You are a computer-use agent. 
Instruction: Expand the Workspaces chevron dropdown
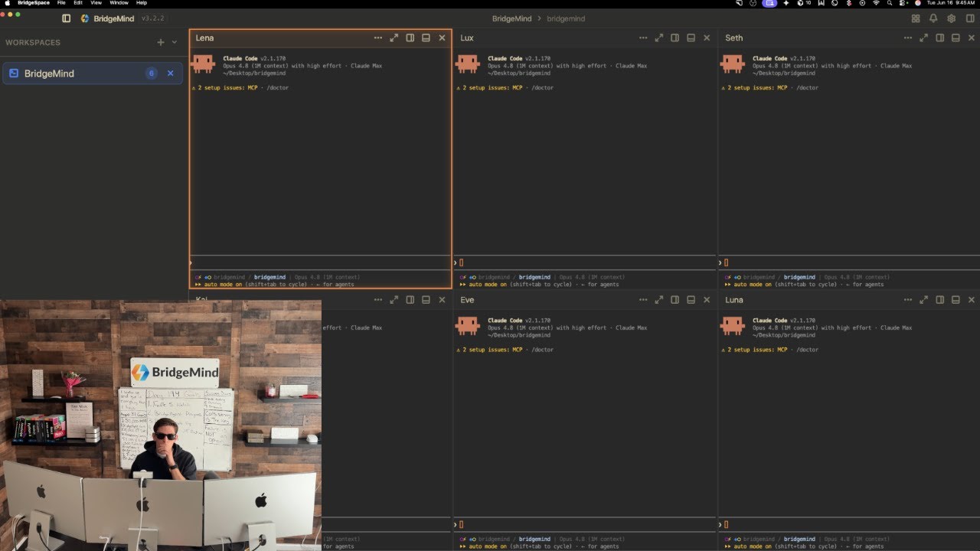175,42
